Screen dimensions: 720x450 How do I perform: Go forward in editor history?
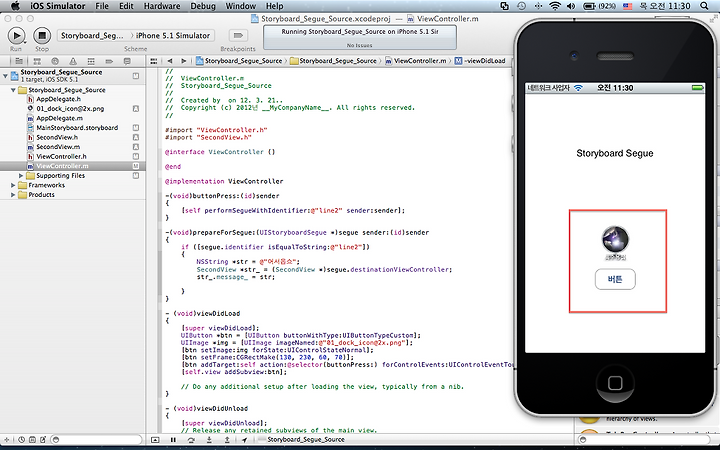pyautogui.click(x=183, y=61)
